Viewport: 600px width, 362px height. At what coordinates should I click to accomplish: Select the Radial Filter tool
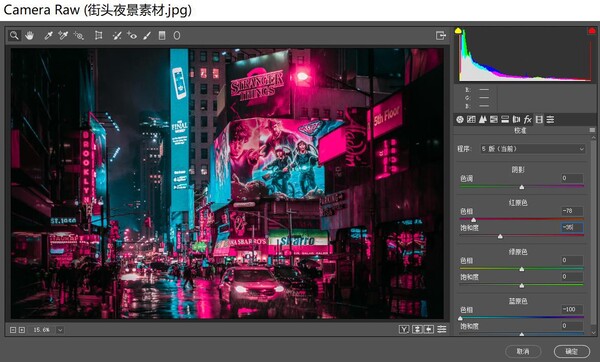[177, 36]
